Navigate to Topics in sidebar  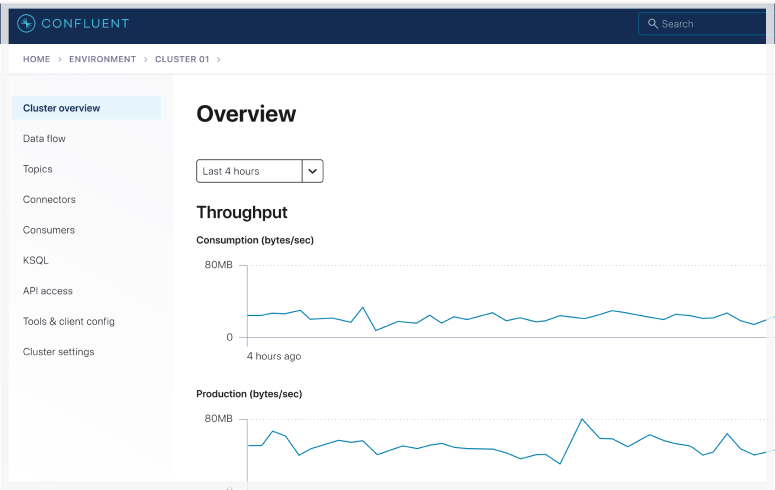(x=37, y=169)
